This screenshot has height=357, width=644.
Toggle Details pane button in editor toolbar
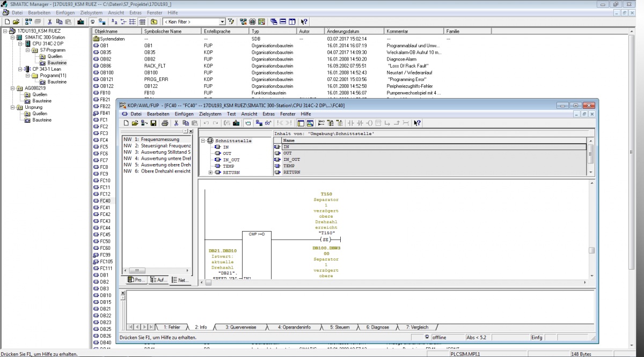pyautogui.click(x=310, y=123)
